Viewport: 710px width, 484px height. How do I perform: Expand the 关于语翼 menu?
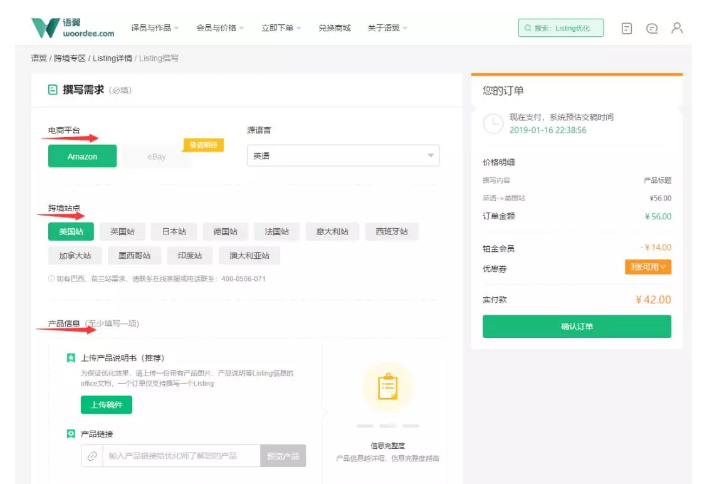tap(388, 28)
